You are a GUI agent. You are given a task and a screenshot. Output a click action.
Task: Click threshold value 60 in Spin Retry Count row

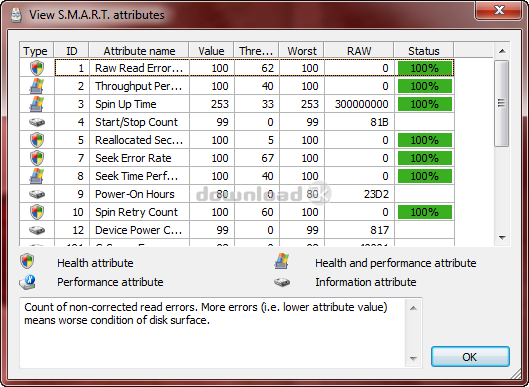point(268,212)
